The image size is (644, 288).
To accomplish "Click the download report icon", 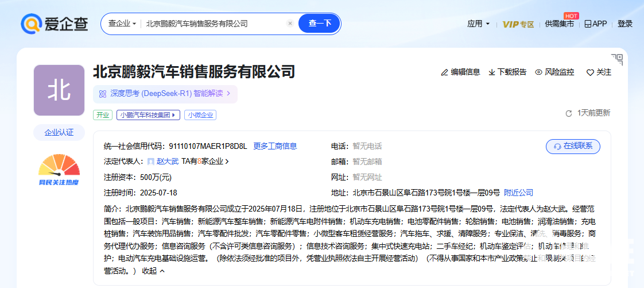I will [x=492, y=72].
